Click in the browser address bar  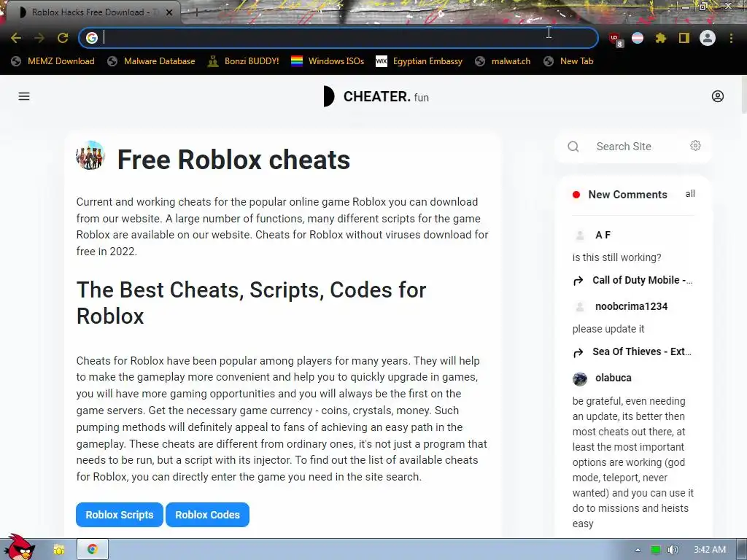tap(338, 38)
